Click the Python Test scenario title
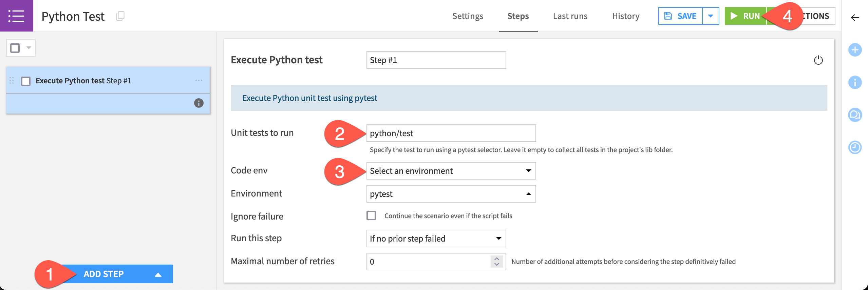 (73, 16)
